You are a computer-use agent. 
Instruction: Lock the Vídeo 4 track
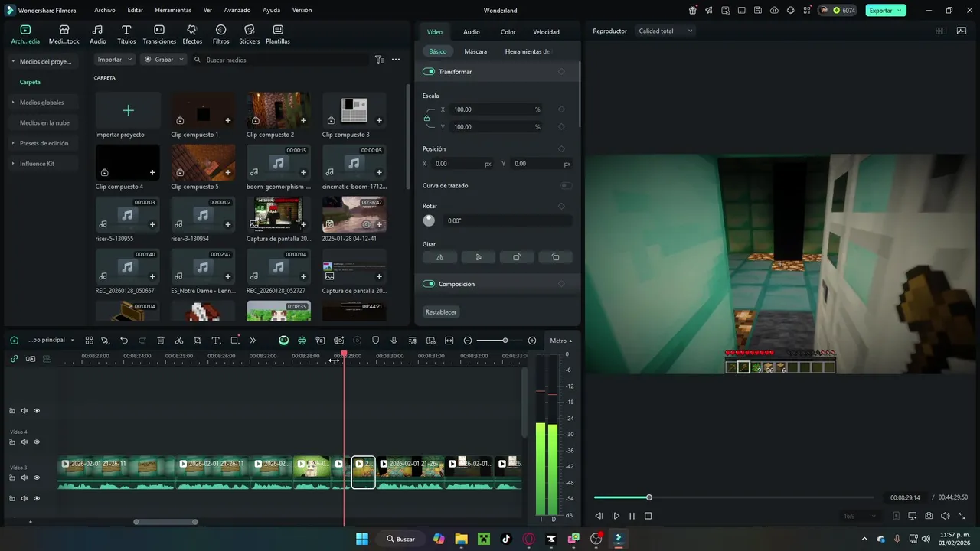pyautogui.click(x=12, y=442)
